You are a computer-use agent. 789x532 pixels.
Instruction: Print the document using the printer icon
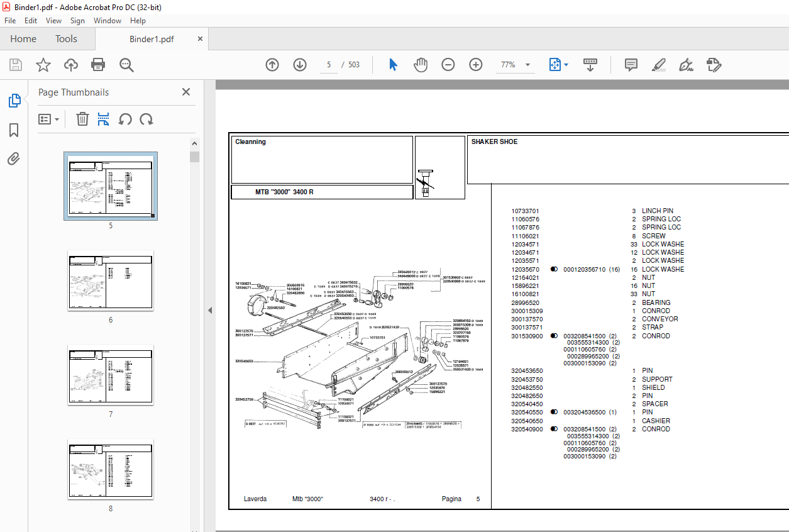pyautogui.click(x=98, y=65)
